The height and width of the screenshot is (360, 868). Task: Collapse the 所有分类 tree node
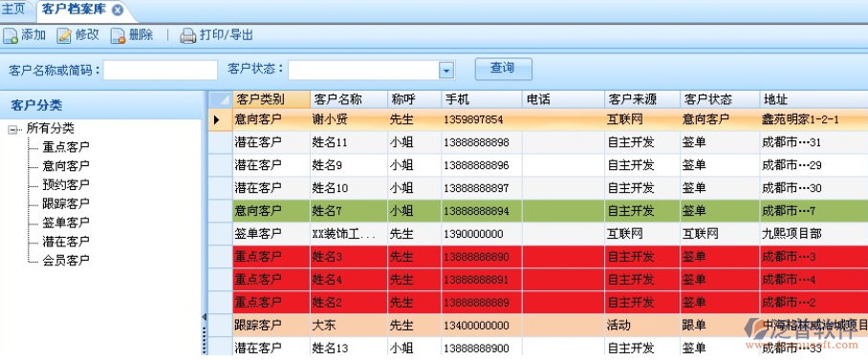coord(12,130)
